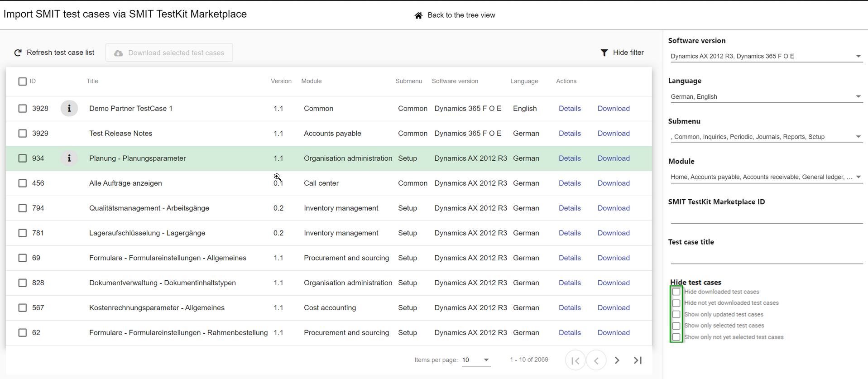Sort table by the Title column header

[x=92, y=81]
